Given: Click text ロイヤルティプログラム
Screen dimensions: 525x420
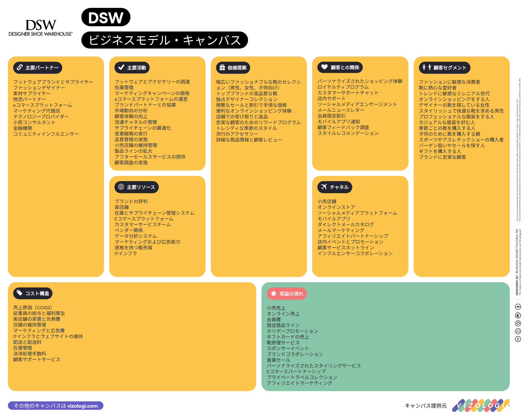Looking at the screenshot, I should pos(343,87).
